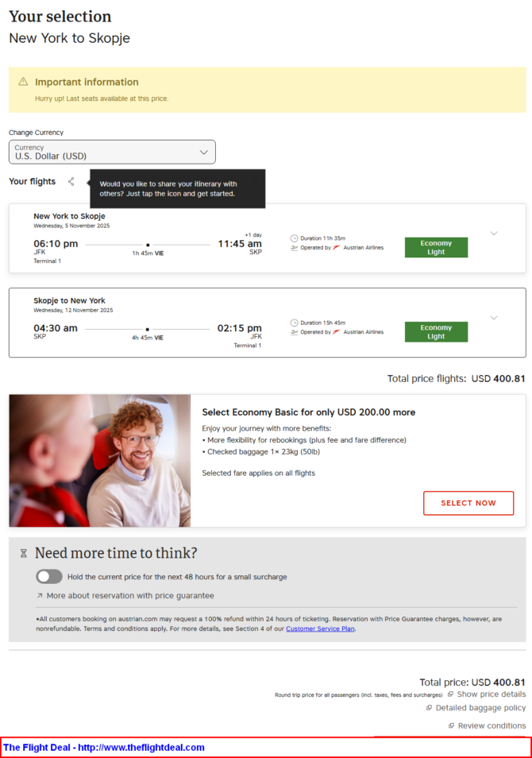Click the external link icon beside Show price details
The height and width of the screenshot is (758, 532).
(450, 694)
